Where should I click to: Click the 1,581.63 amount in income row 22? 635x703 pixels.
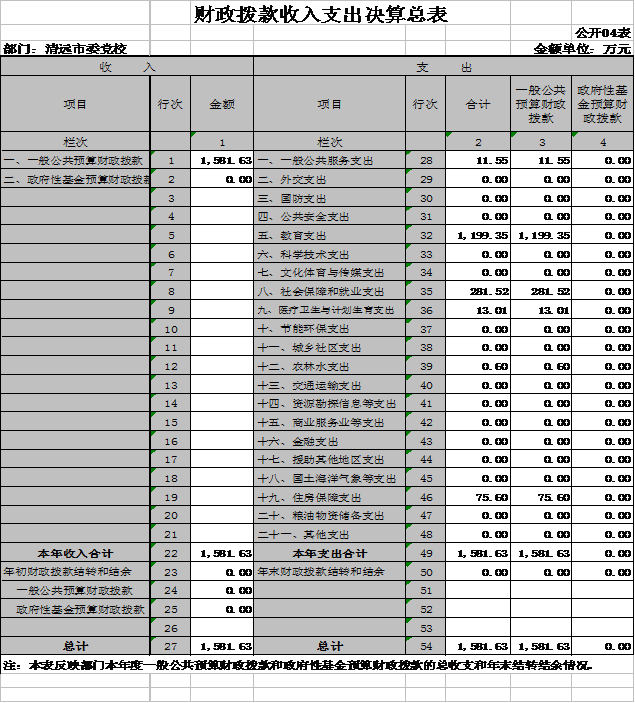coord(222,553)
